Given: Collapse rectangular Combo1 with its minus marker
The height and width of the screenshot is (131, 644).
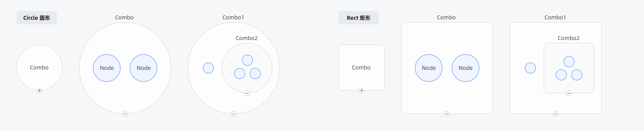Looking at the screenshot, I should [x=555, y=114].
